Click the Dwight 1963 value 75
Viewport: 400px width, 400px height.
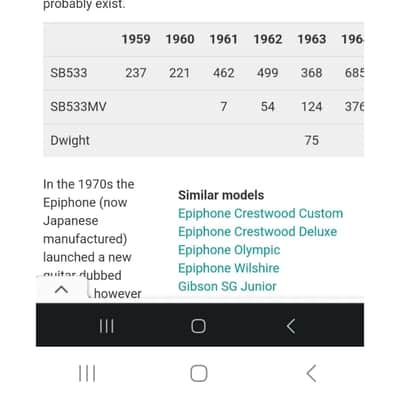point(312,140)
